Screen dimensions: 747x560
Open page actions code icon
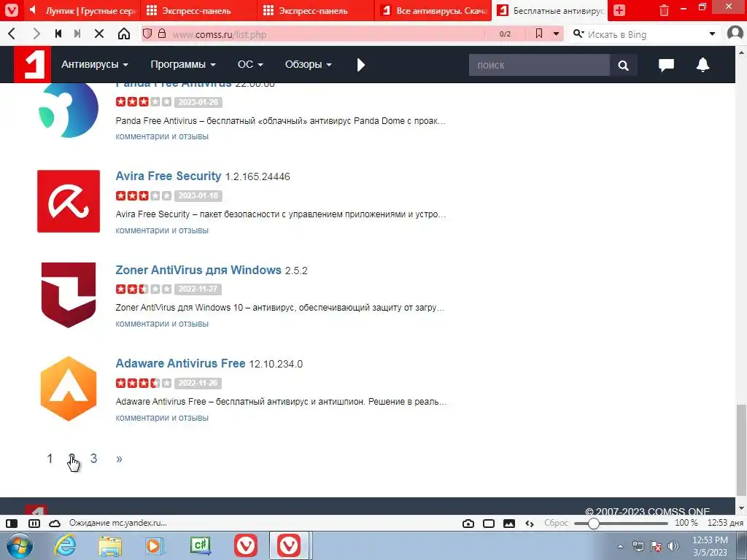530,524
